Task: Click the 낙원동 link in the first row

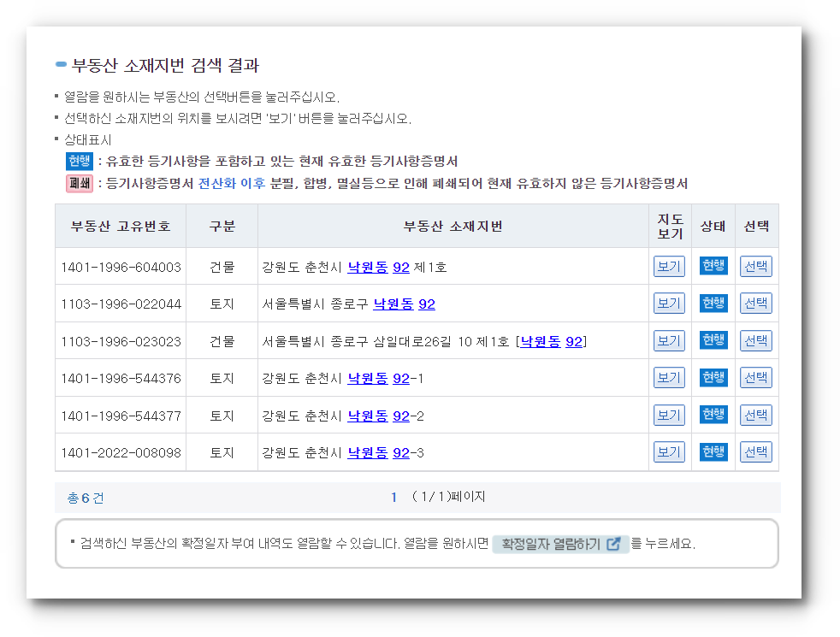Action: 367,266
